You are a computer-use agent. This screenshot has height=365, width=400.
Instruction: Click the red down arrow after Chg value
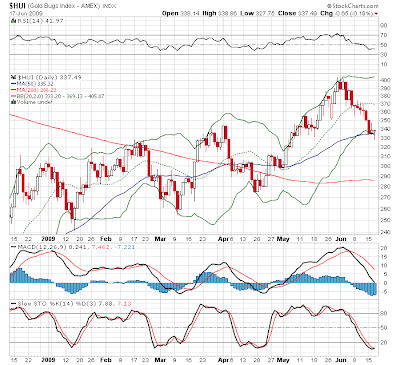point(377,13)
